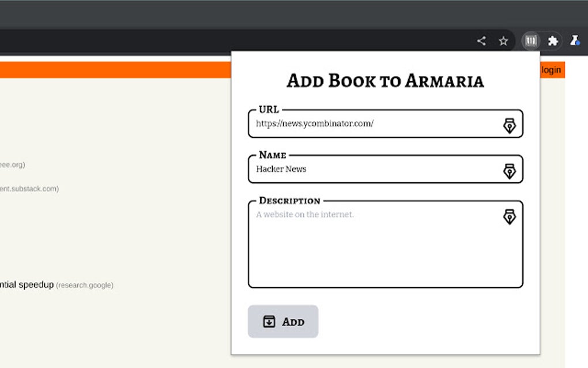Click the pen icon in Description box
Viewport: 588px width, 368px height.
click(510, 216)
